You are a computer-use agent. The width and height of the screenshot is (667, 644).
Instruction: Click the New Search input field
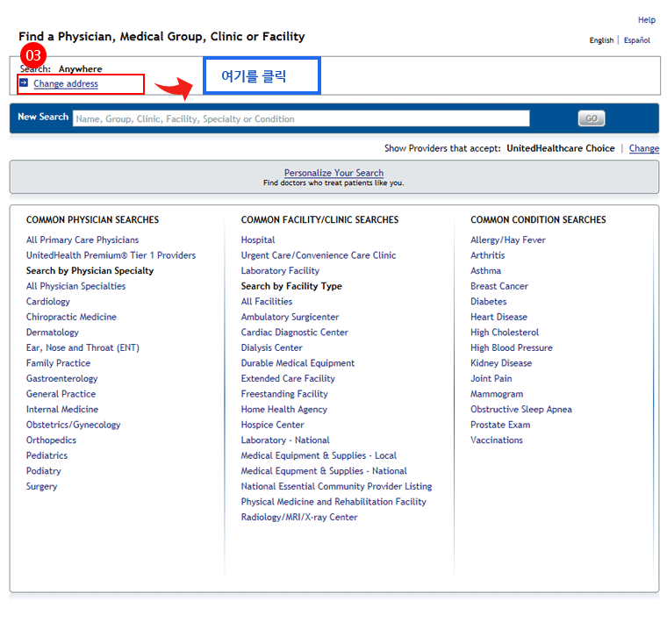point(301,118)
